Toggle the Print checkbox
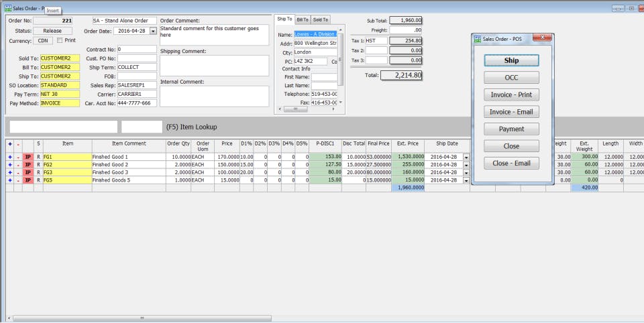This screenshot has width=644, height=323. [x=60, y=40]
